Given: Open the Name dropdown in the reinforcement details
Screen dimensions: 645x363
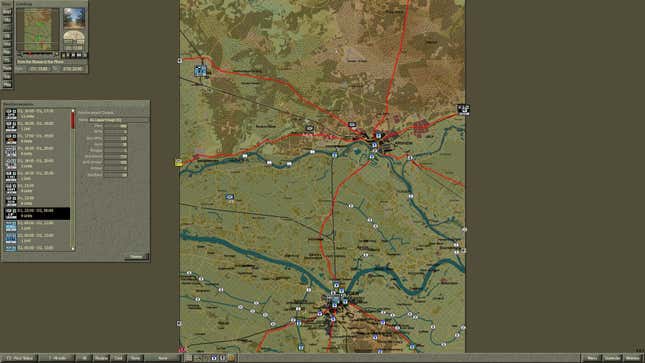Looking at the screenshot, I should [x=118, y=120].
